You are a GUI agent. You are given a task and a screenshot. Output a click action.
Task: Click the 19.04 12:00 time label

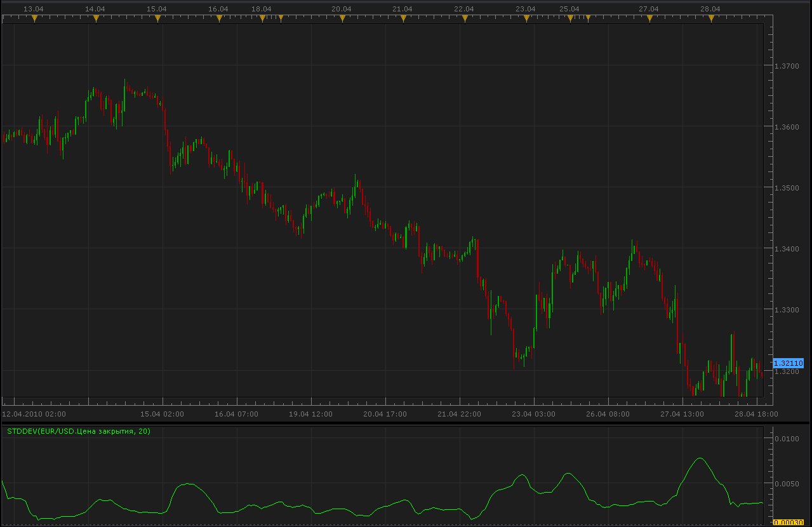[x=311, y=414]
